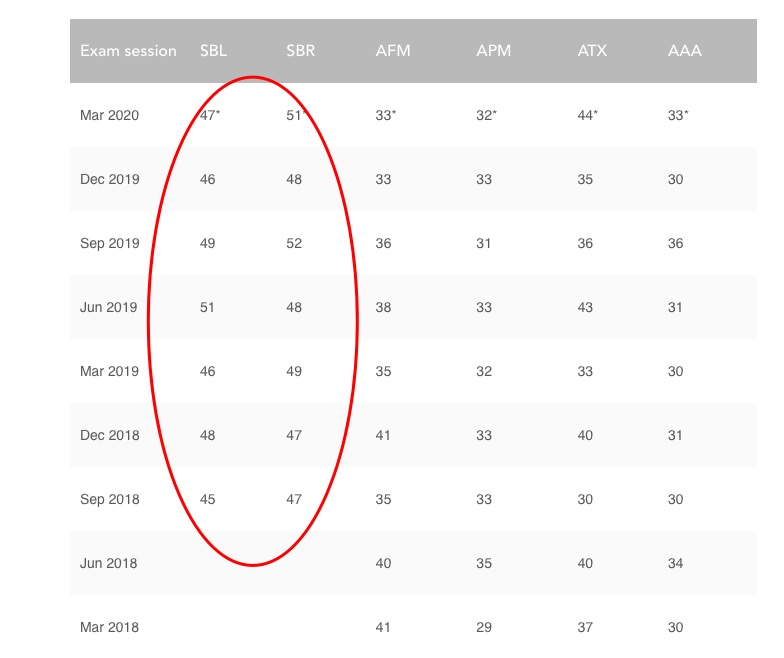Select the APM value for Mar 2018
The image size is (784, 658).
coord(484,628)
